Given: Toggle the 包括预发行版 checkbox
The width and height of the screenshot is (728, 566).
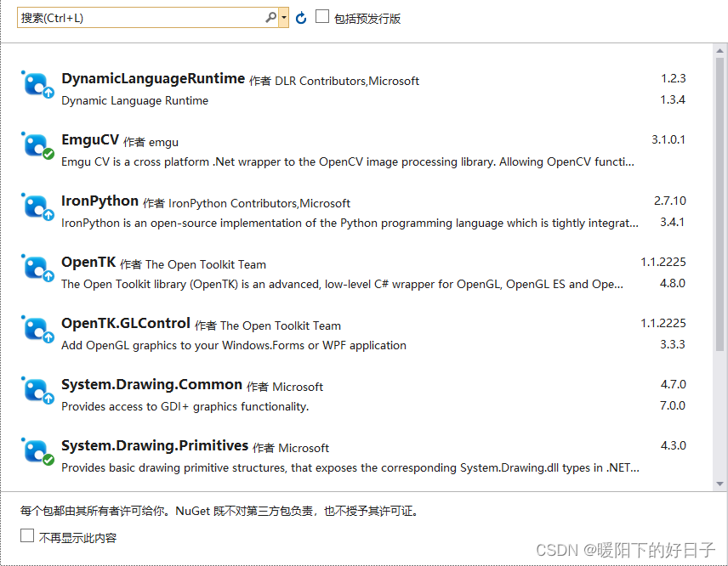Looking at the screenshot, I should 322,16.
